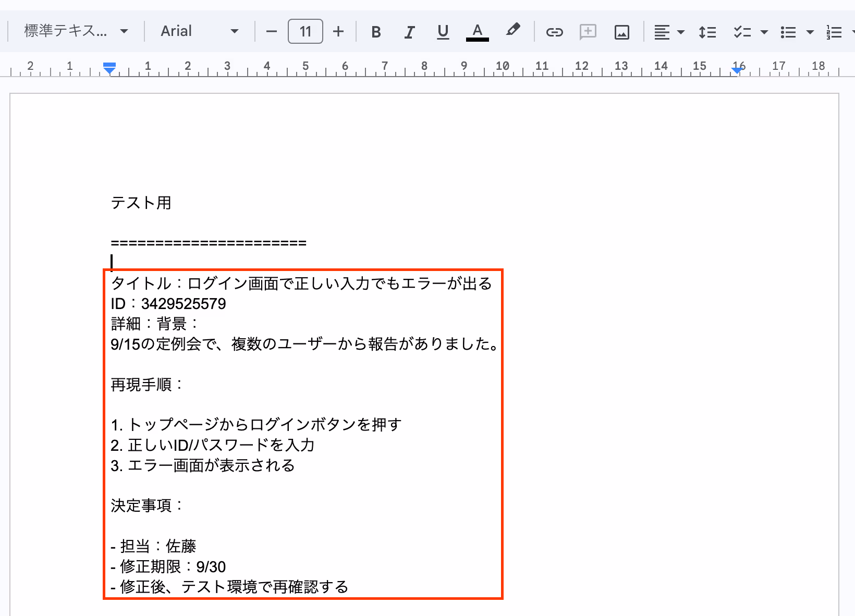Click the line - 修正後、テスト環境で再確認する
This screenshot has width=855, height=616.
click(x=229, y=587)
